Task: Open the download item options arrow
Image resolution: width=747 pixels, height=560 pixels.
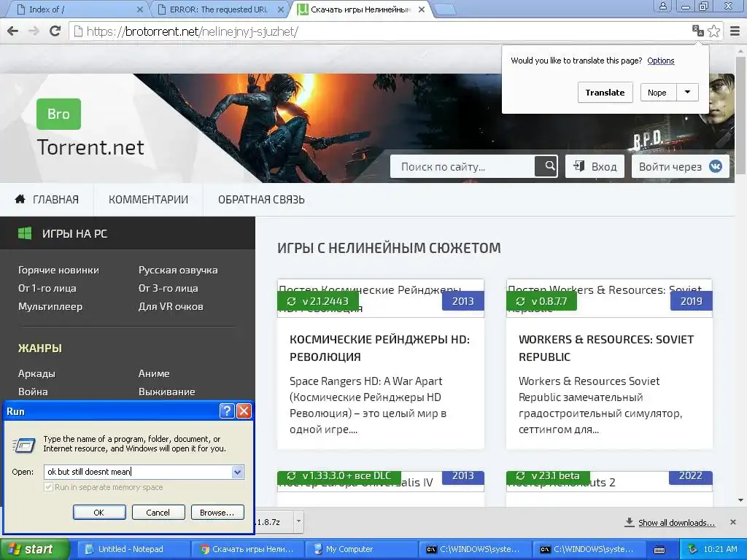Action: (x=298, y=521)
